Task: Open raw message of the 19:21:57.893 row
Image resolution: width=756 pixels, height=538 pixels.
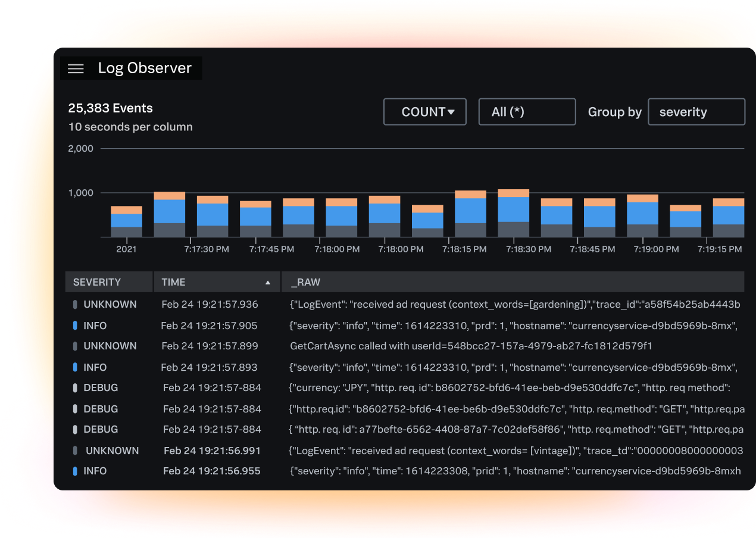Action: pyautogui.click(x=514, y=367)
